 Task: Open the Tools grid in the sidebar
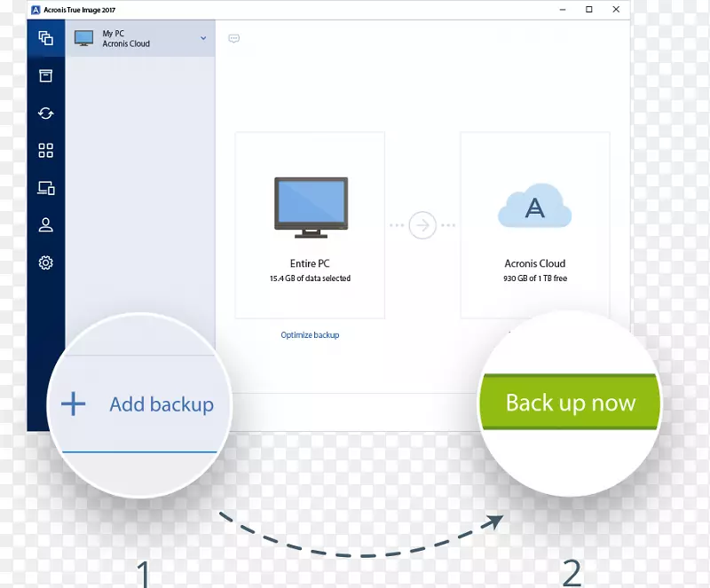coord(46,150)
